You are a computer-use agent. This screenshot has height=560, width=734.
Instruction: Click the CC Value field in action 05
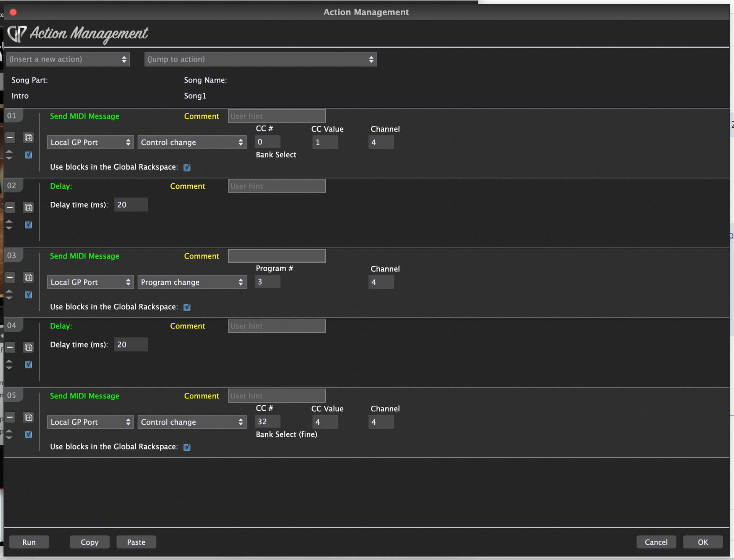click(x=325, y=422)
